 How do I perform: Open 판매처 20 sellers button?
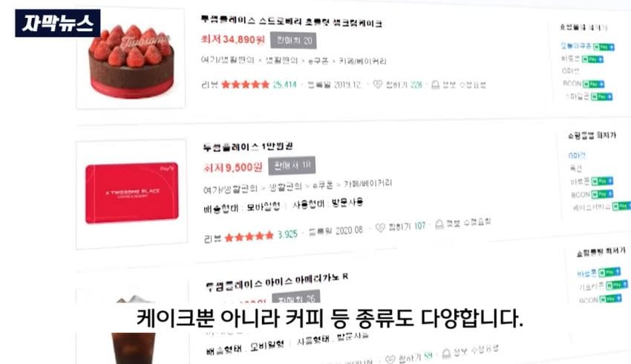click(x=293, y=41)
